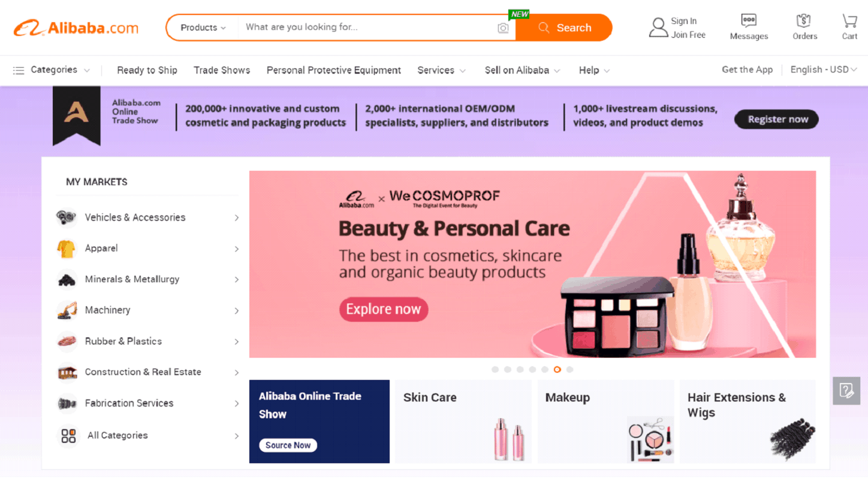Click the Sign In link
Image resolution: width=868 pixels, height=489 pixels.
click(x=683, y=21)
